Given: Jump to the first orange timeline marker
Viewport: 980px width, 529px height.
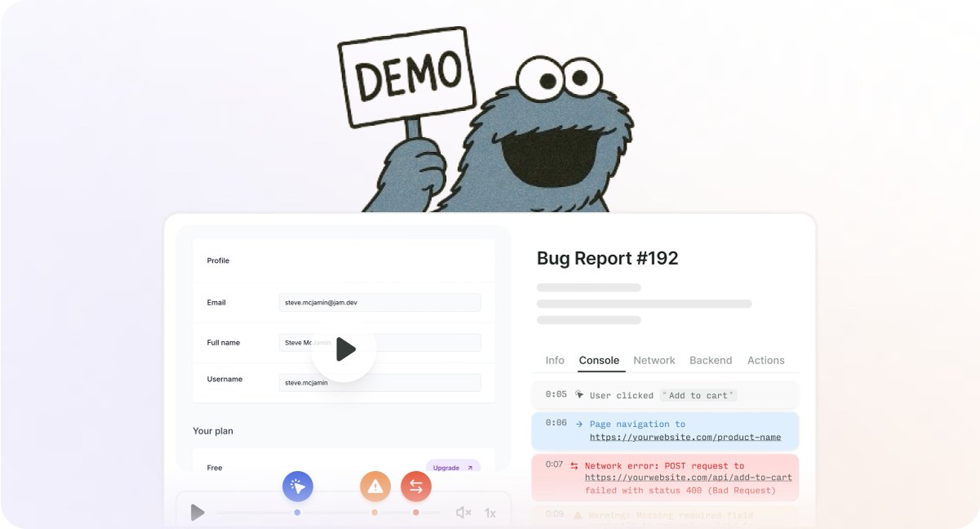Looking at the screenshot, I should (x=375, y=513).
